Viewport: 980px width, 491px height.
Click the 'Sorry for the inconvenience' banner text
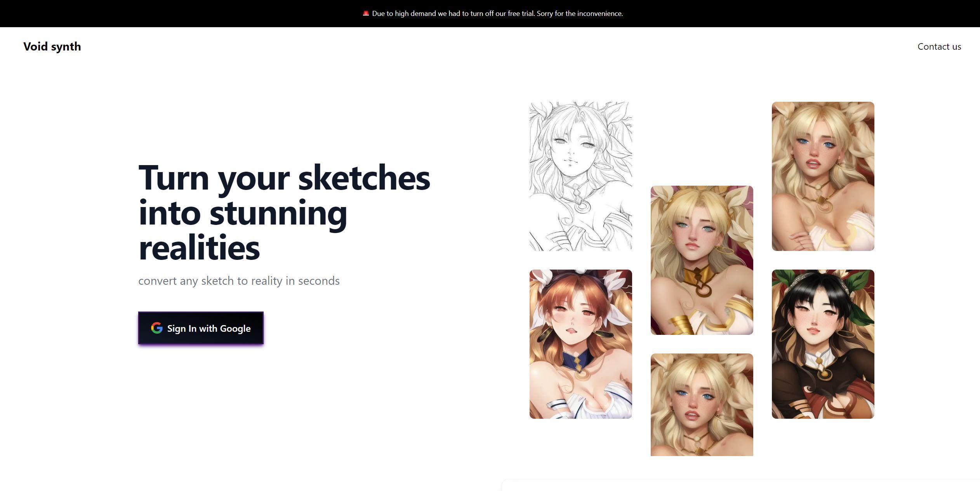579,14
